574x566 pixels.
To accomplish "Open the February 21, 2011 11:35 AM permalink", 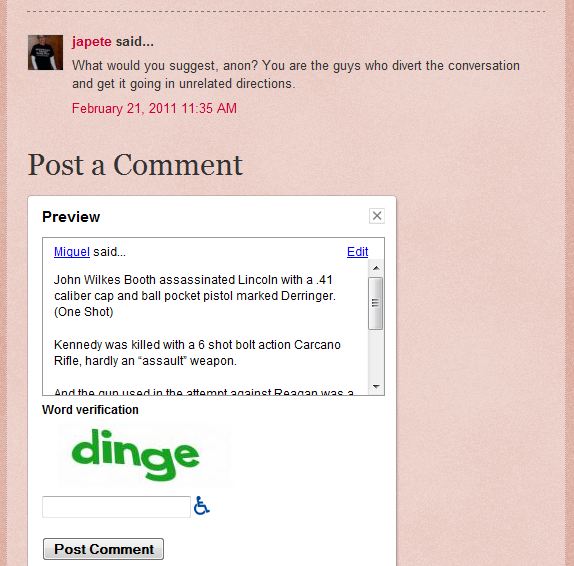I will coord(154,108).
